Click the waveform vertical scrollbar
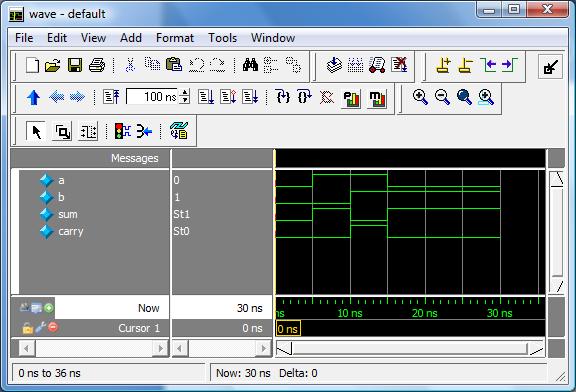This screenshot has width=576, height=392. coord(557,232)
